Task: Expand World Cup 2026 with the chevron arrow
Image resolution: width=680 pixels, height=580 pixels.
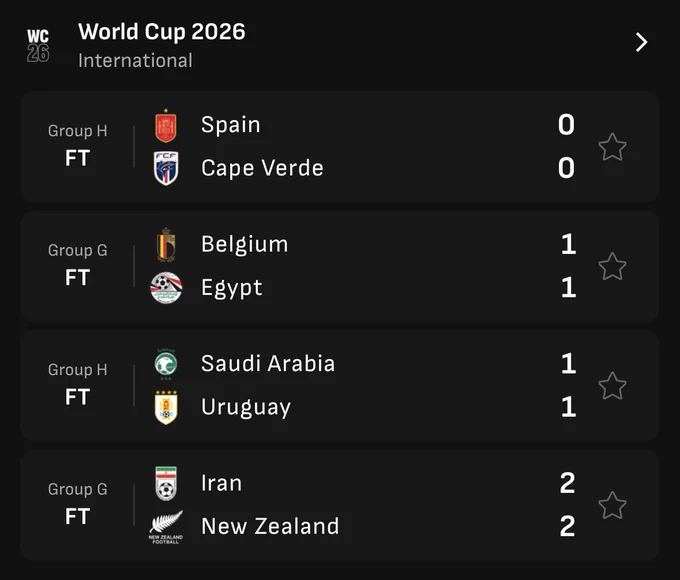Action: coord(641,42)
